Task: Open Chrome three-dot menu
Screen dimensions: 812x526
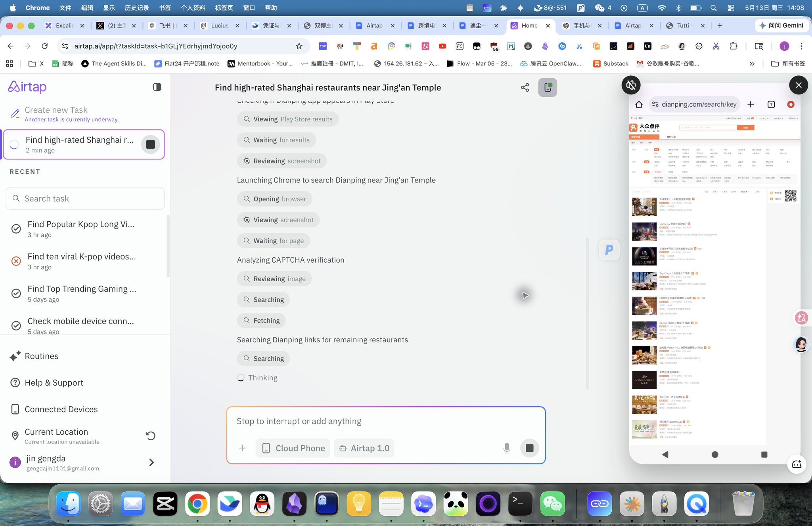Action: pyautogui.click(x=801, y=46)
